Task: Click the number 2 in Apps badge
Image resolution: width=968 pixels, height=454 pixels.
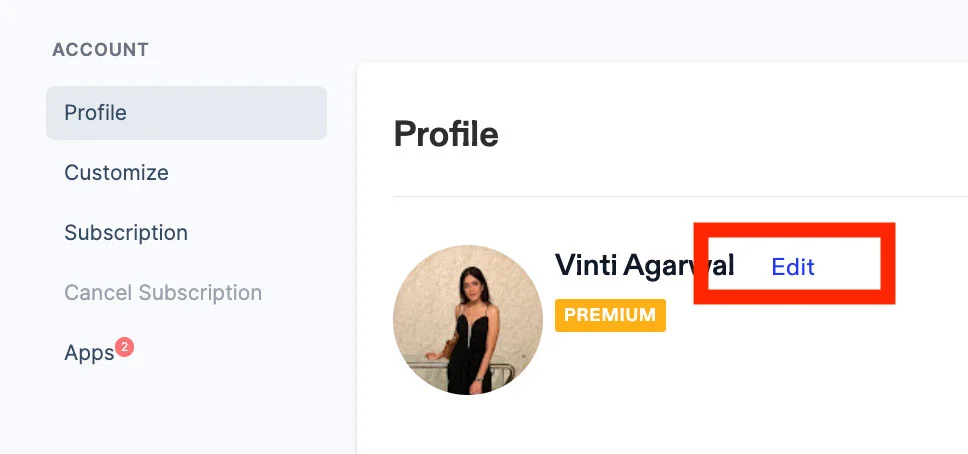Action: (x=124, y=347)
